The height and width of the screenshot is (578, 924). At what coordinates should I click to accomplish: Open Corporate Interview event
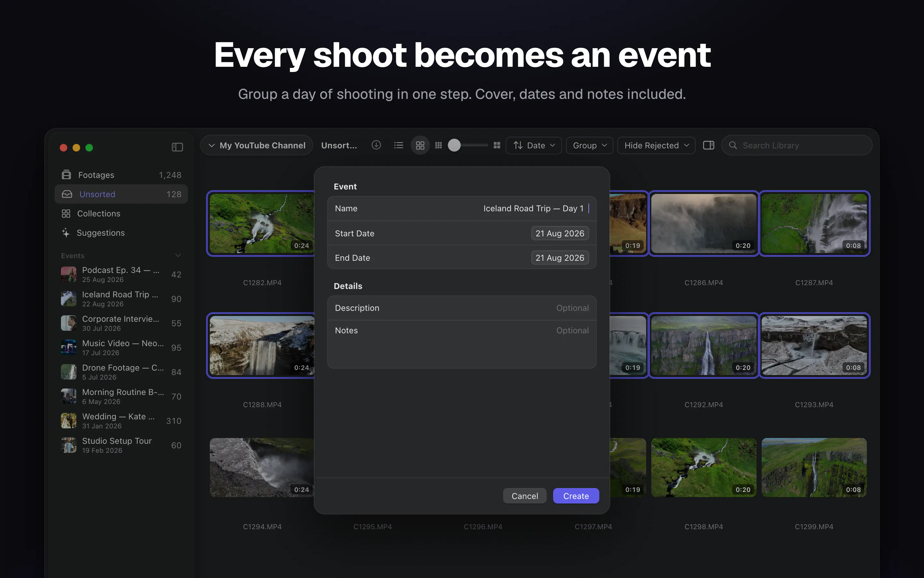pyautogui.click(x=121, y=323)
